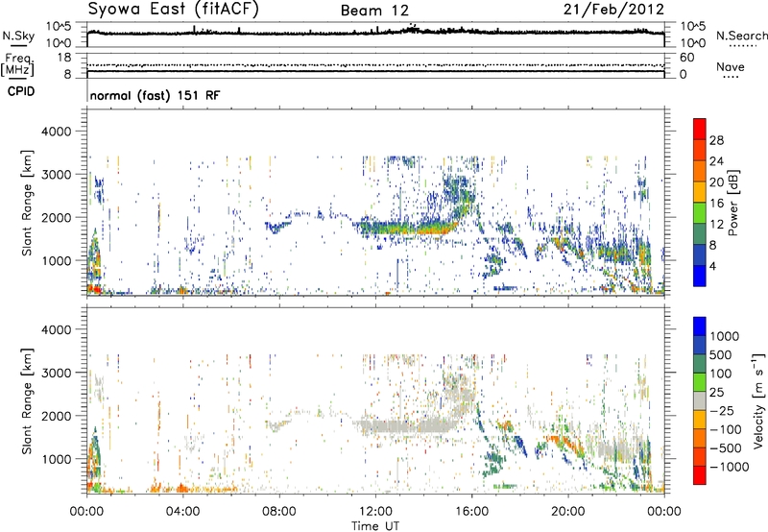
Task: Click the dark blue top of velocity colorbar
Action: coord(700,326)
